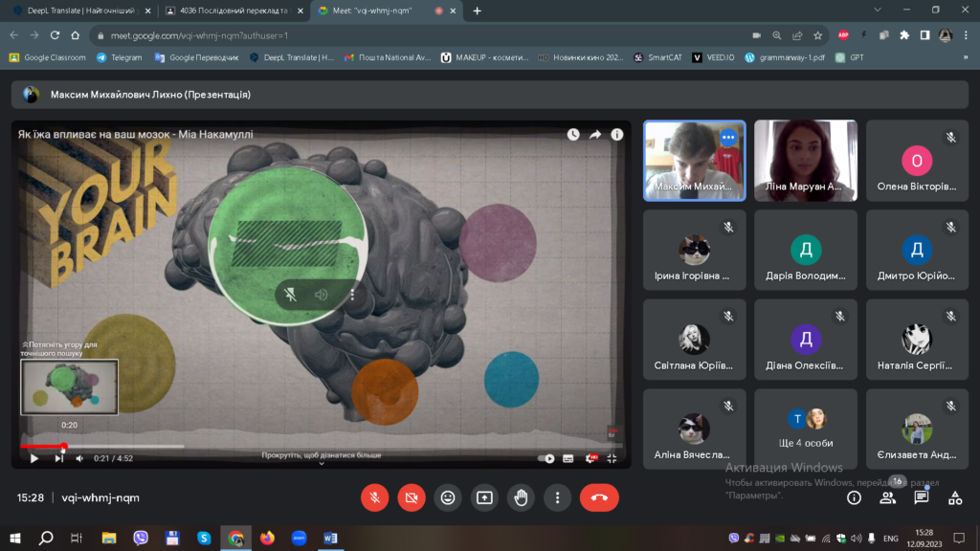
Task: Click the Present now share screen icon
Action: tap(484, 497)
